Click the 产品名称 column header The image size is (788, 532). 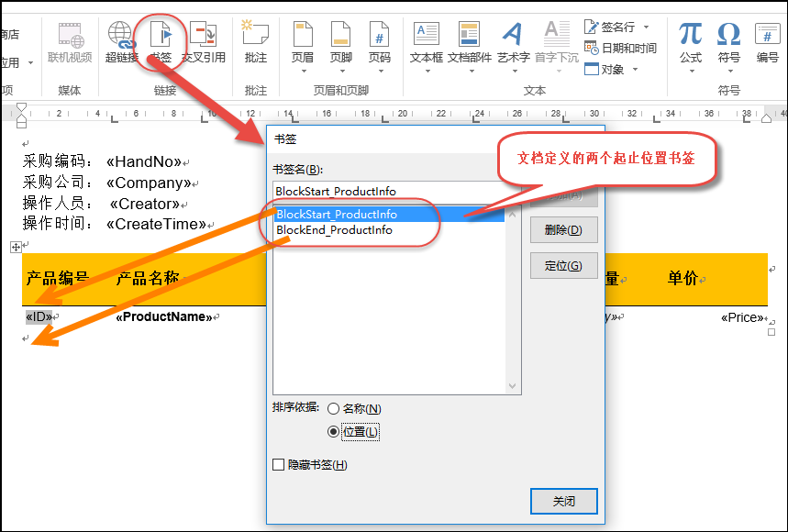point(148,278)
